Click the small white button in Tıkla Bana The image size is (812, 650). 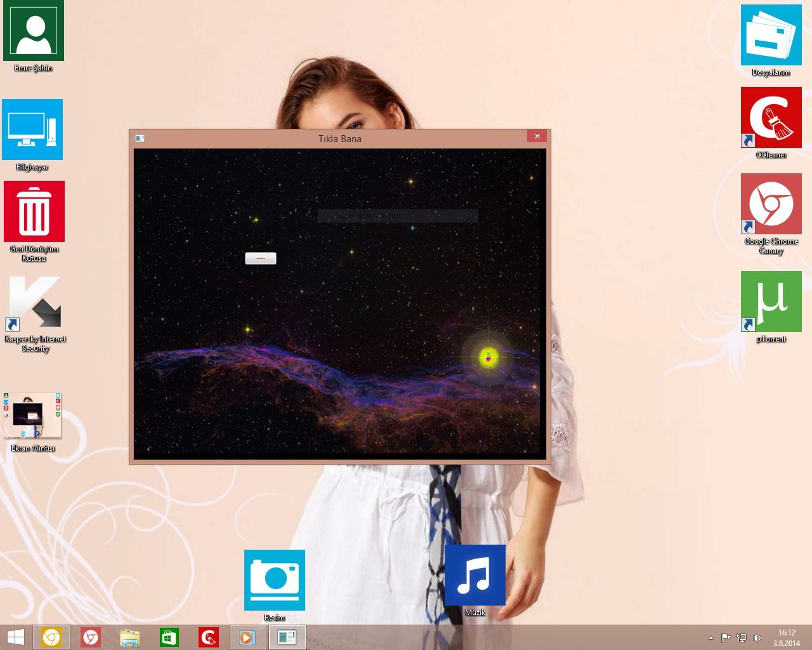(261, 258)
